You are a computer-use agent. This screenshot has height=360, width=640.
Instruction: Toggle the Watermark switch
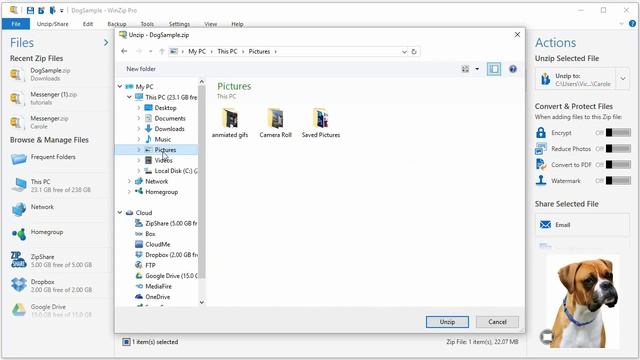618,180
